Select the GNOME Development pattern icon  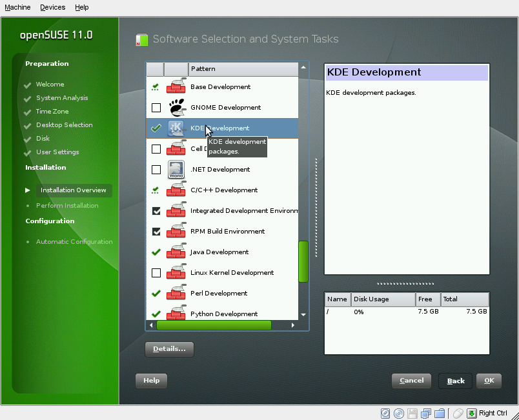click(x=176, y=107)
